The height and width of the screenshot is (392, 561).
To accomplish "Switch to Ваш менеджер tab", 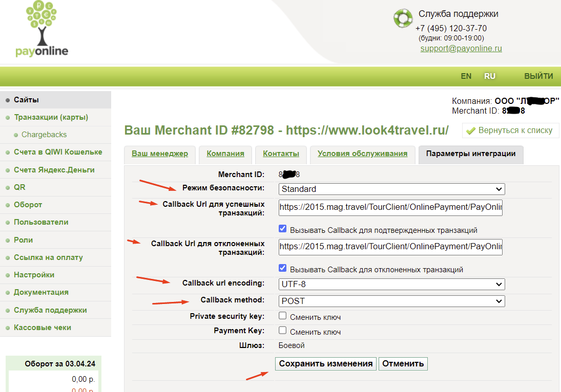I will point(159,154).
